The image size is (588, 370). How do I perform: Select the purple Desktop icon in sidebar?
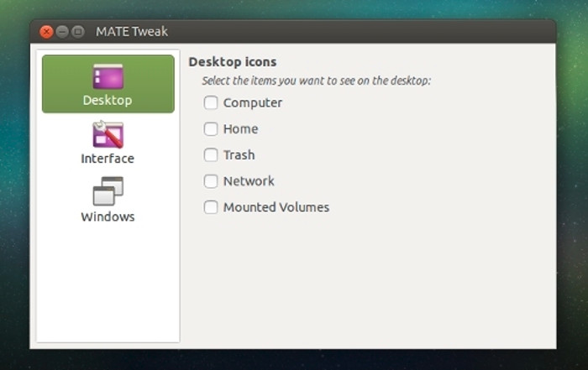108,76
